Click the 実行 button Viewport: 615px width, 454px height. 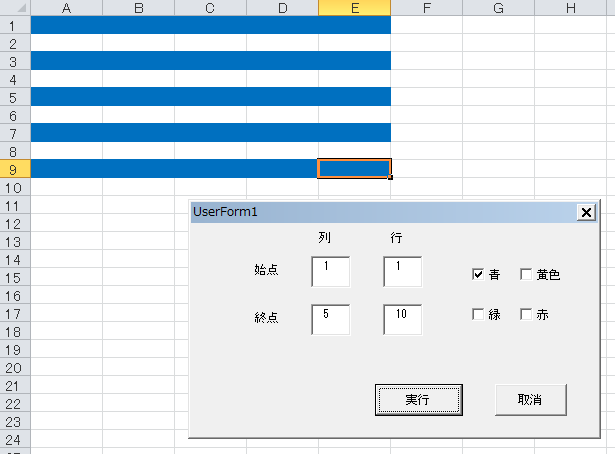point(418,399)
